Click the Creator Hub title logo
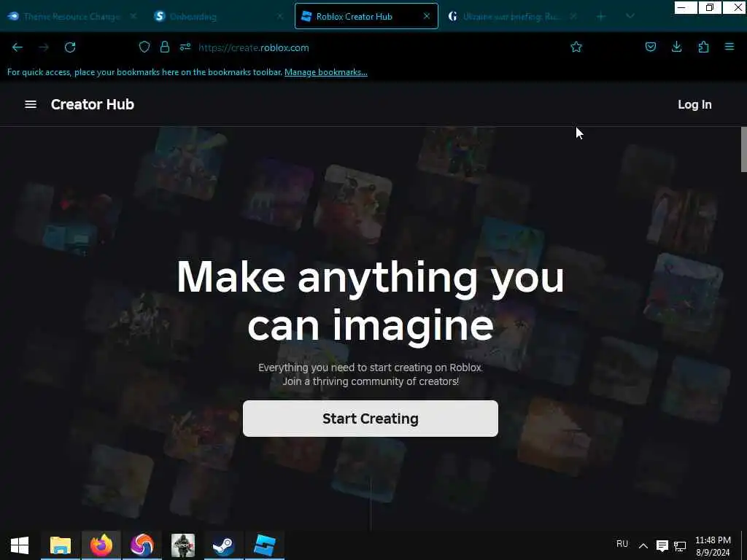 pos(93,104)
